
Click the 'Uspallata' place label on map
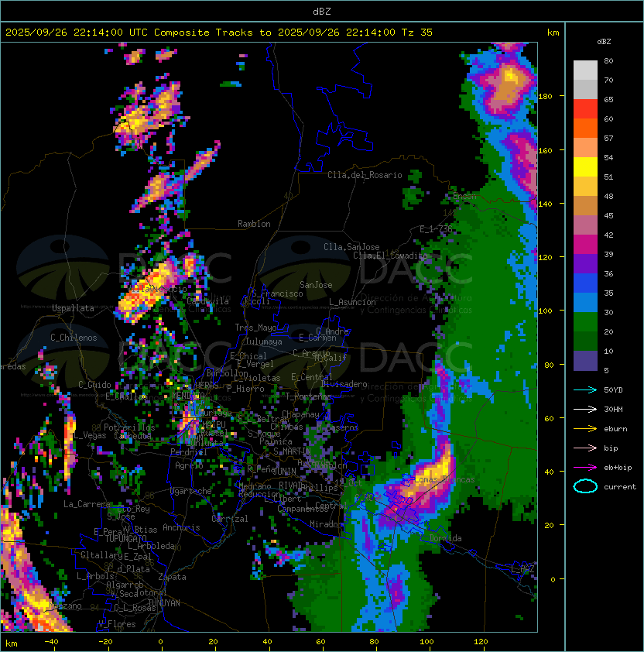[73, 308]
